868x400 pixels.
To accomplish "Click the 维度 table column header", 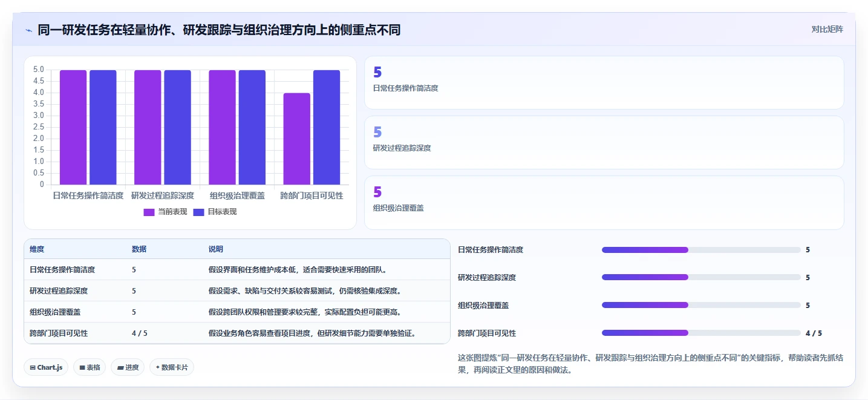I will (x=37, y=249).
